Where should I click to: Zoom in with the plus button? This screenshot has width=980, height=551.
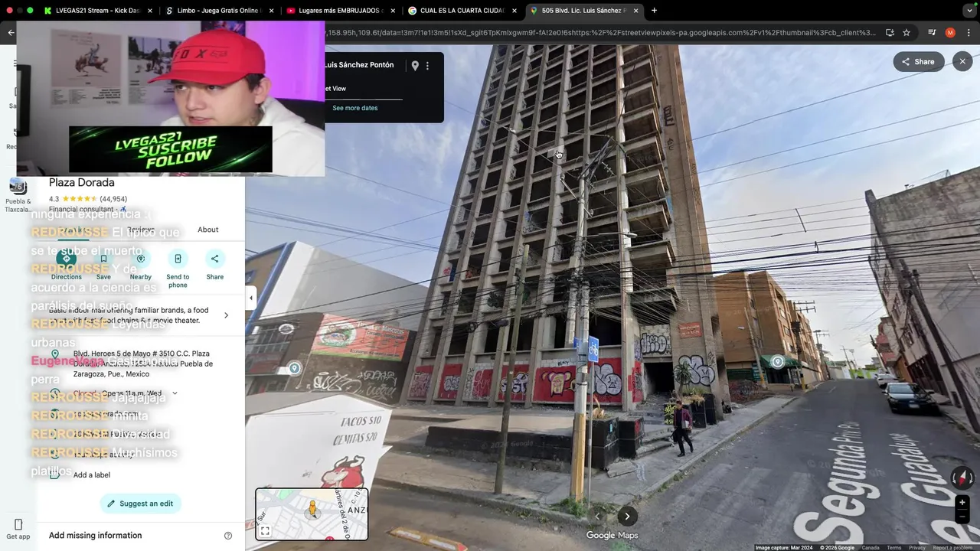[x=962, y=503]
